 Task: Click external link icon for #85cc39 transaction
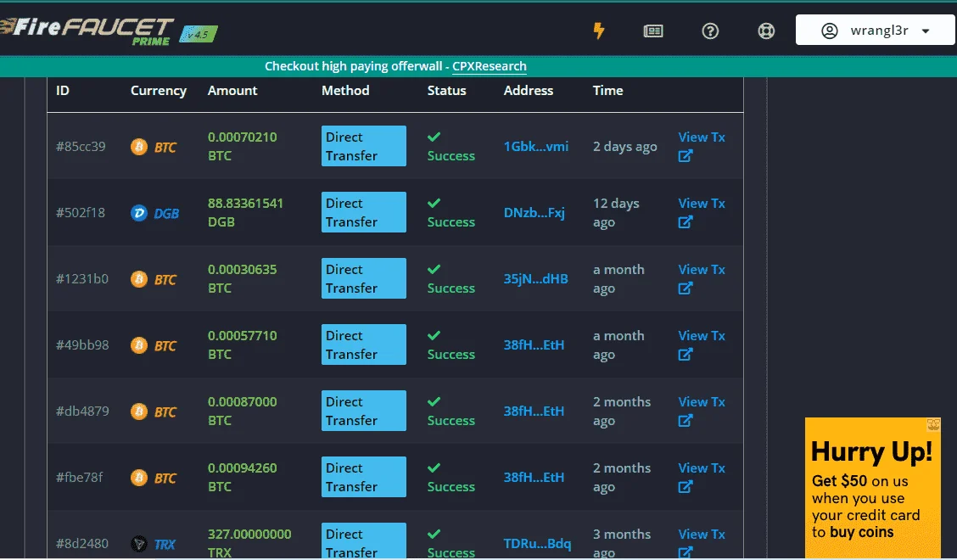(686, 156)
